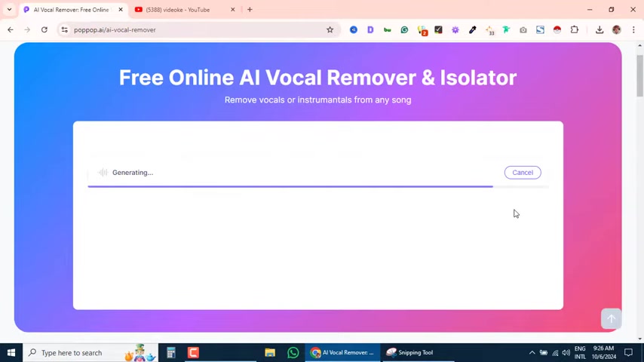The image size is (644, 362).
Task: Open the blue circular extension icon
Action: coord(353,29)
